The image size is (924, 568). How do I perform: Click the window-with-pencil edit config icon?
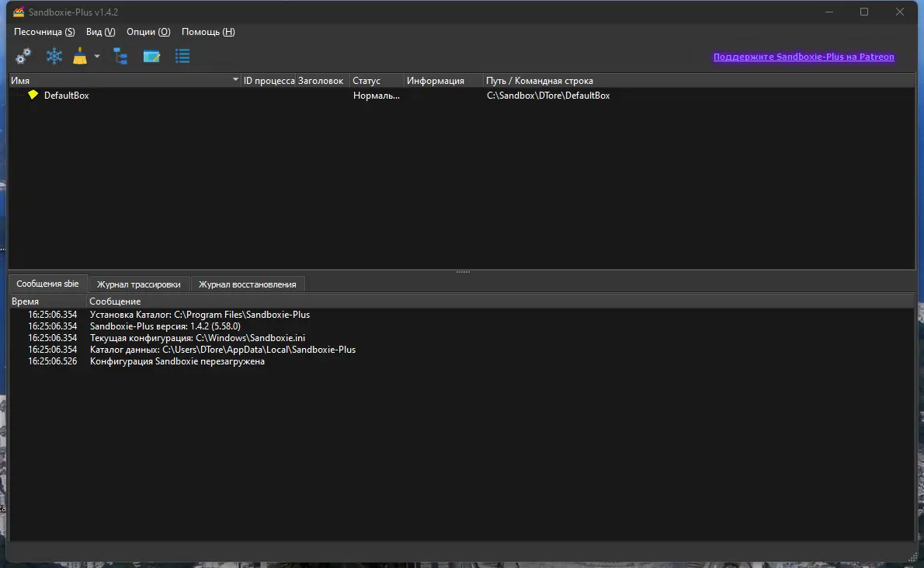(x=151, y=56)
